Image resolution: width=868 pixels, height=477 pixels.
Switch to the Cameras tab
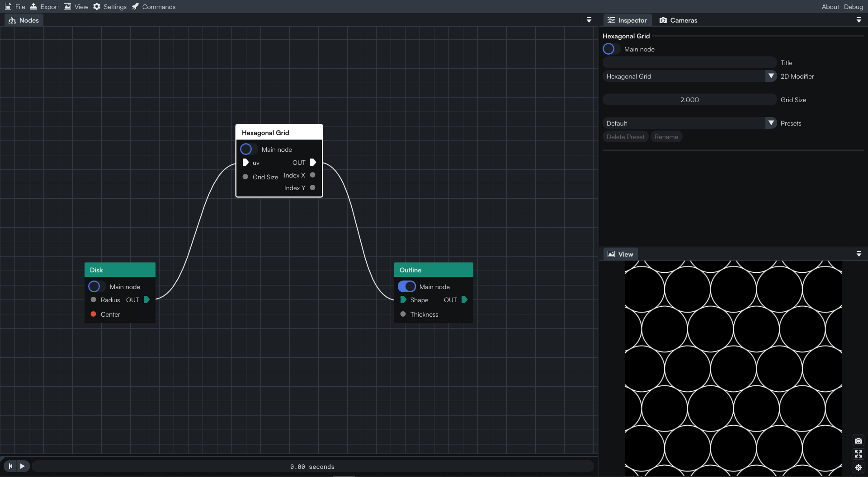[x=678, y=20]
